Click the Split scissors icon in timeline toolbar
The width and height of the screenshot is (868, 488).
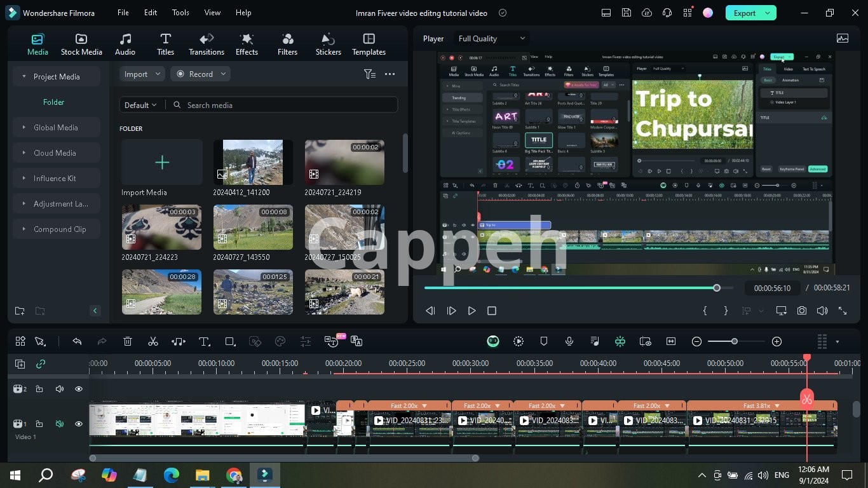[153, 342]
